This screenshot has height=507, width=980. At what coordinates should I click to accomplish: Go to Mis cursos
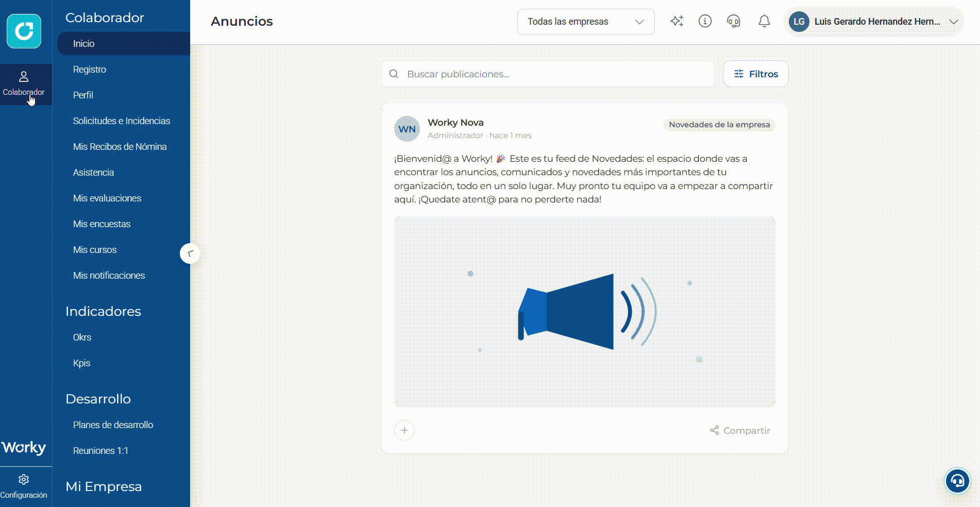95,249
